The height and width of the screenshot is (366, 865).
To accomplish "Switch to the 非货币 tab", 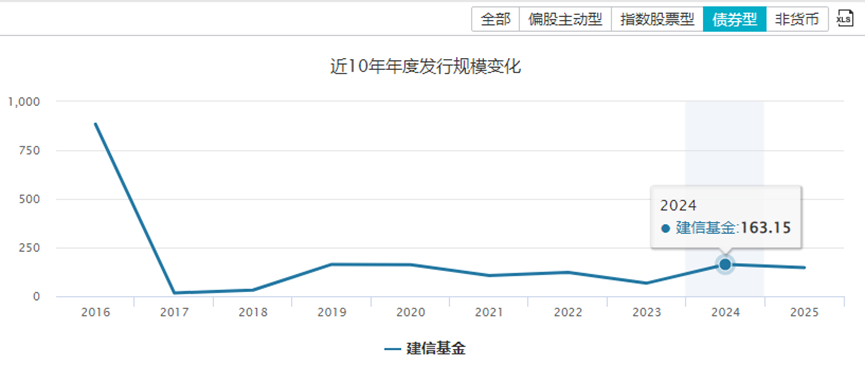I will [x=797, y=19].
